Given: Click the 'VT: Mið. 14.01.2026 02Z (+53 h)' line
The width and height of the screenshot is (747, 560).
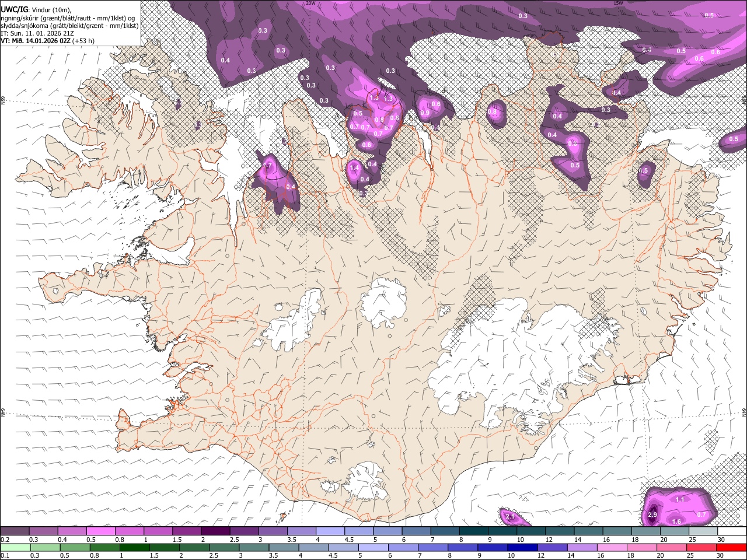Looking at the screenshot, I should (x=47, y=41).
